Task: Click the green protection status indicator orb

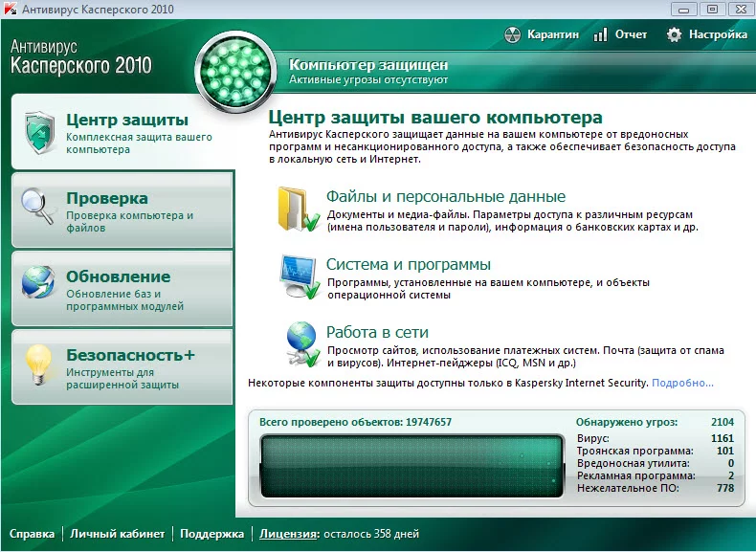Action: click(235, 71)
